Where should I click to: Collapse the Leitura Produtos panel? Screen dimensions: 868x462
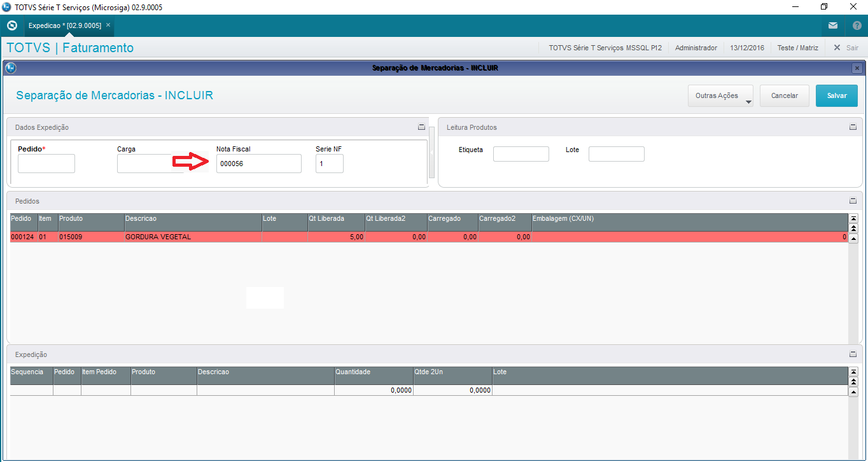tap(853, 127)
